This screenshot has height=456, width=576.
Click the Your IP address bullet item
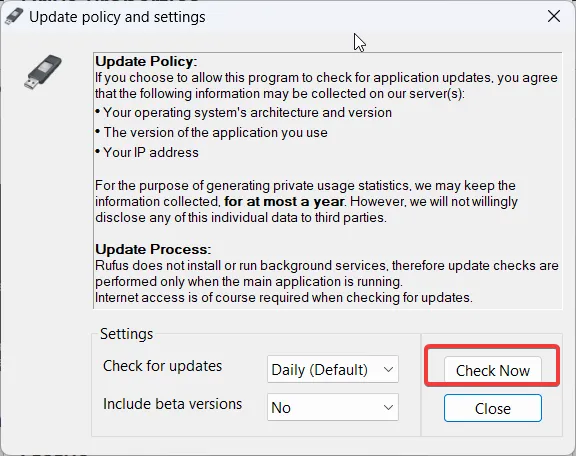pos(147,152)
